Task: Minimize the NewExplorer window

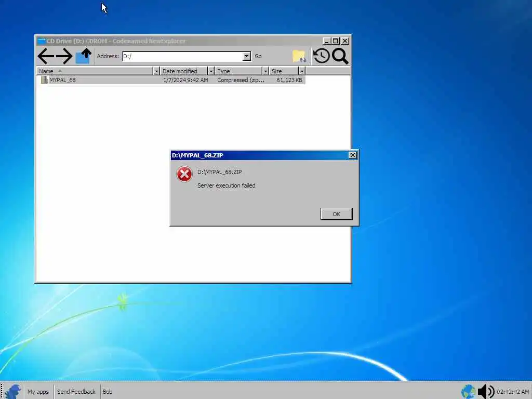Action: coord(327,41)
